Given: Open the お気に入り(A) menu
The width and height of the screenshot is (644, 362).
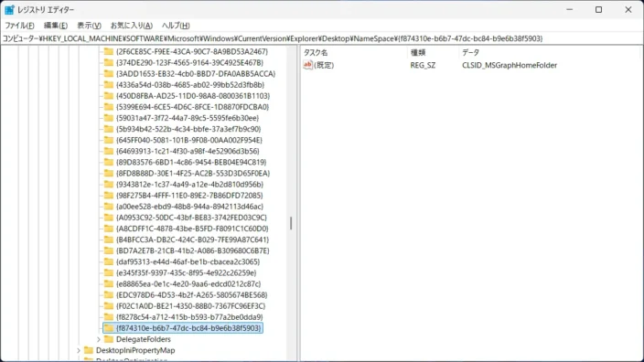Looking at the screenshot, I should tap(132, 26).
